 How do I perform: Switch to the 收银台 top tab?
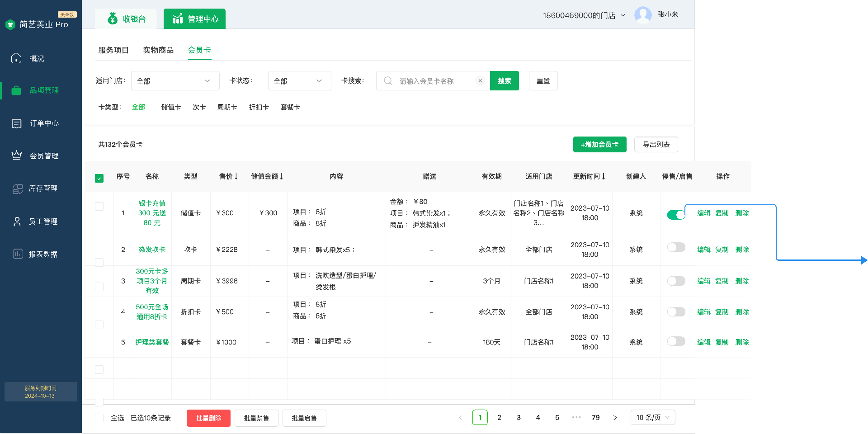pyautogui.click(x=126, y=19)
